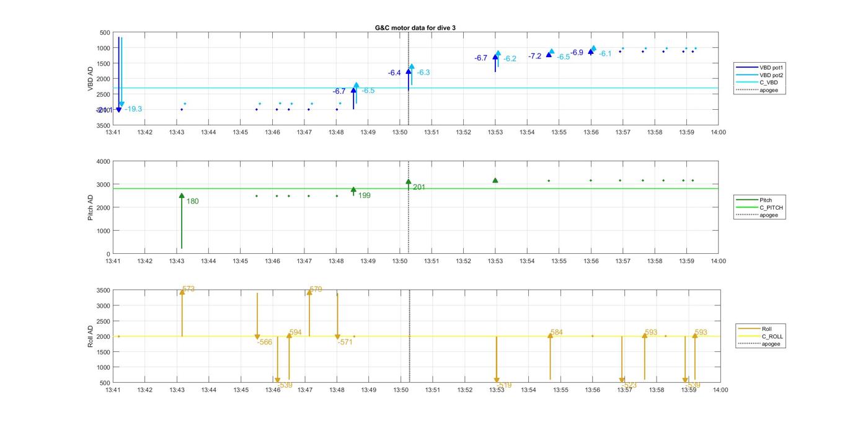Click the "Roll AD" y-axis label

coord(91,336)
